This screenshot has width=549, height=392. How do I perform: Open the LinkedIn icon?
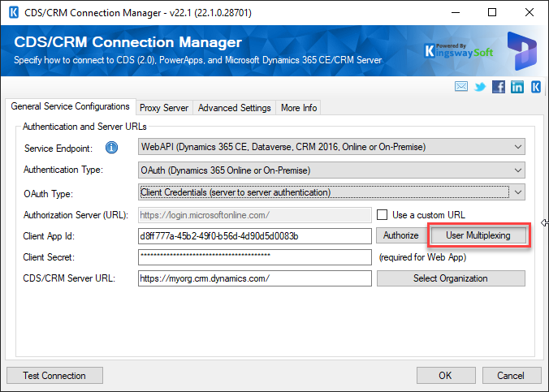(x=517, y=87)
